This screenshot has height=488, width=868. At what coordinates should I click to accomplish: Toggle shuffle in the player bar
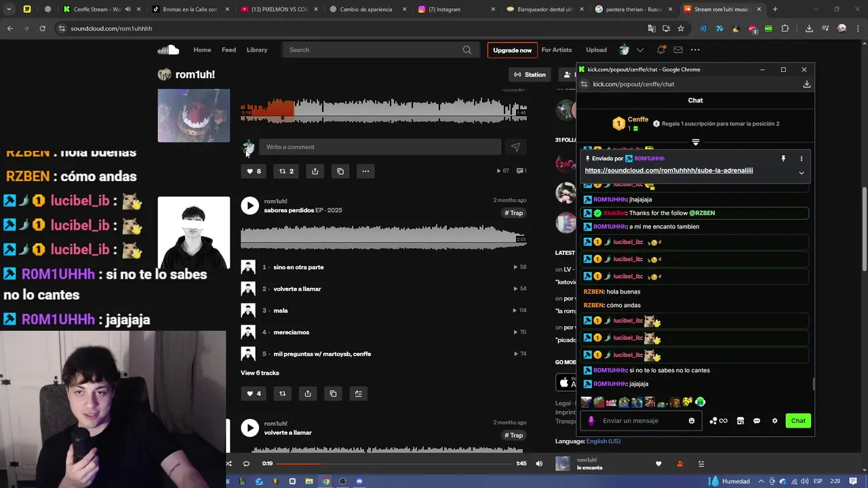229,464
